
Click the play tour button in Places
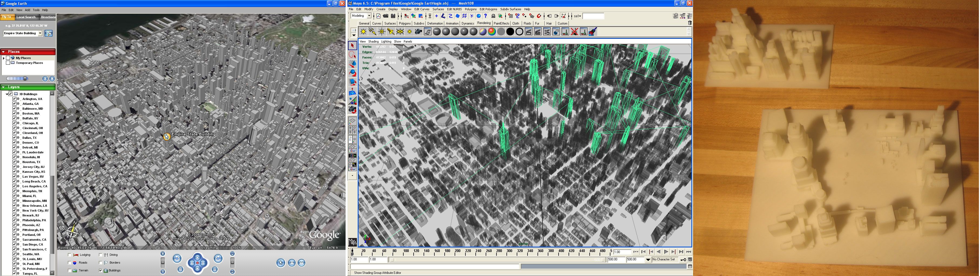click(45, 79)
